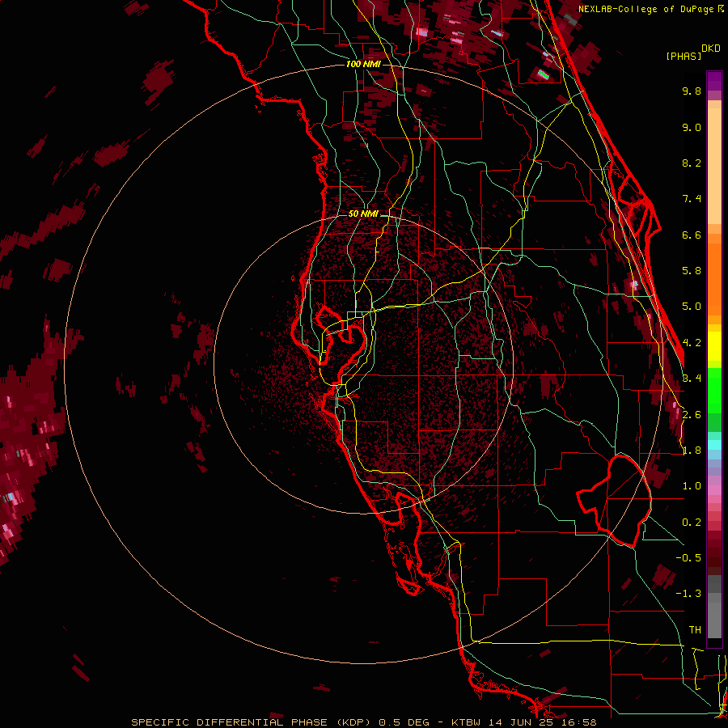Click the 2.6 scale value
The height and width of the screenshot is (728, 728).
coord(692,415)
